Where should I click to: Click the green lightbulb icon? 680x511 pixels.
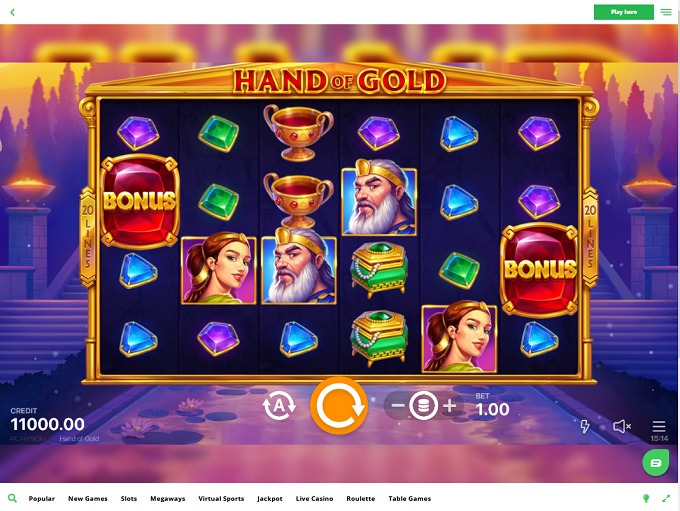click(x=646, y=499)
